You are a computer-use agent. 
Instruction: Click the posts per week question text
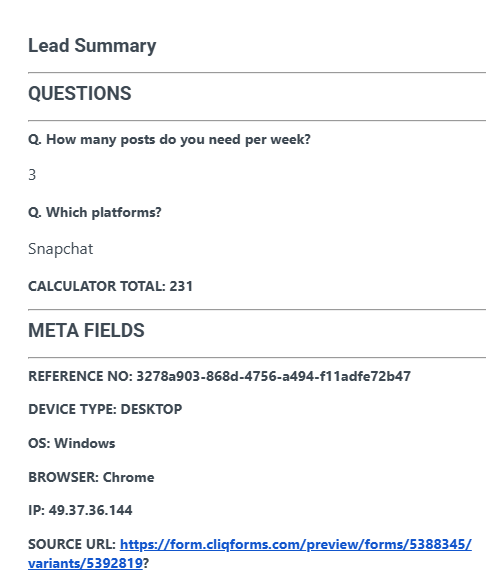pos(169,140)
